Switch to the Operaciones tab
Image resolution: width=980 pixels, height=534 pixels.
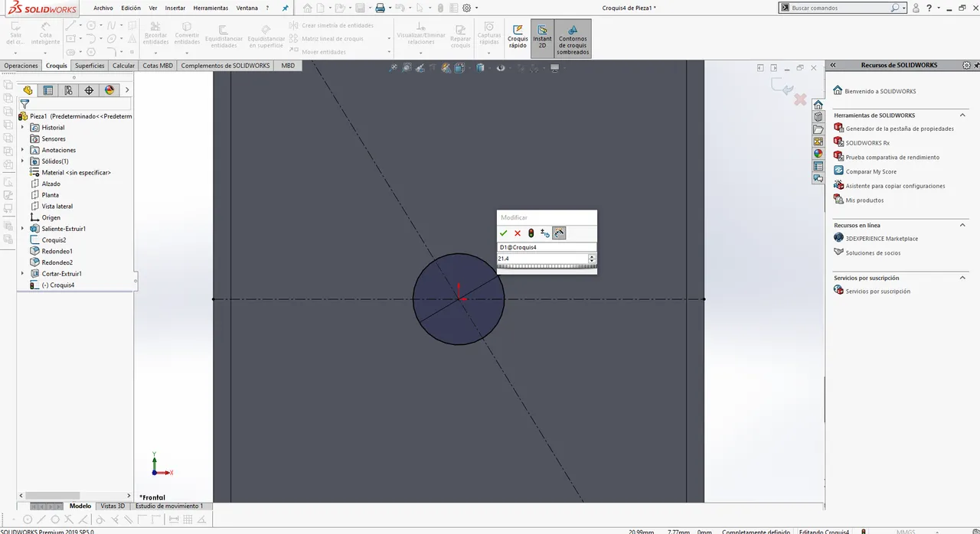pyautogui.click(x=21, y=66)
